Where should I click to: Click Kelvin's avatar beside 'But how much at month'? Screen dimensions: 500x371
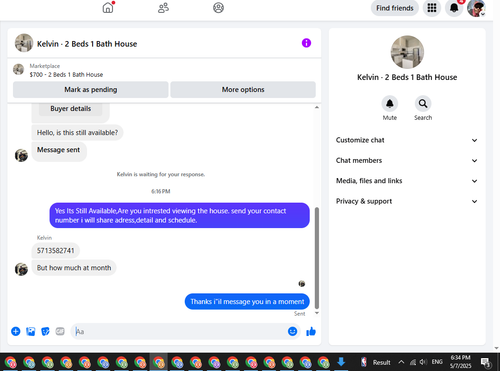pyautogui.click(x=21, y=269)
